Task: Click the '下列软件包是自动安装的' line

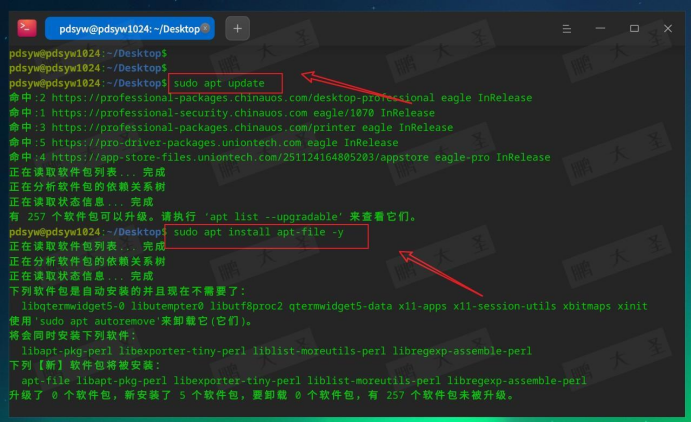Action: [x=127, y=291]
